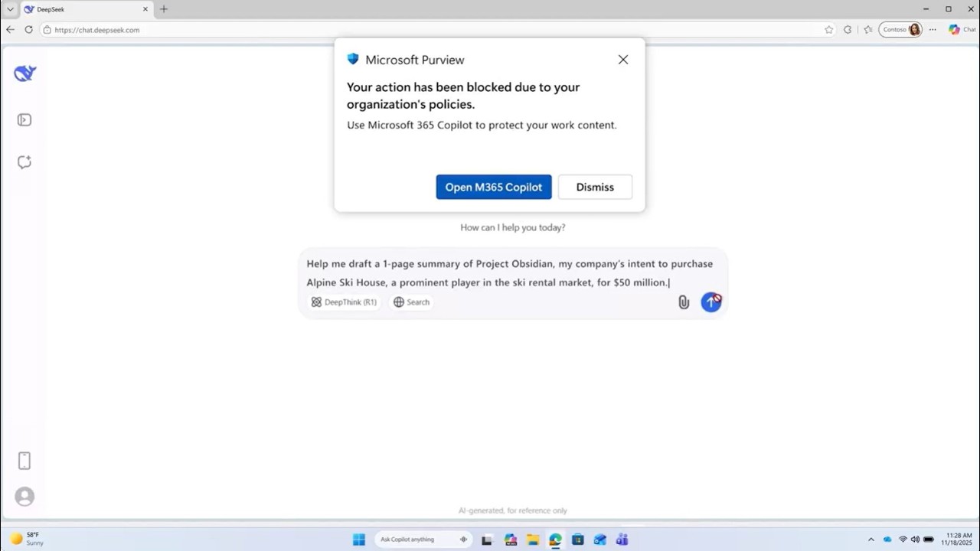Open a new browser tab with plus
The width and height of the screenshot is (980, 551).
163,9
